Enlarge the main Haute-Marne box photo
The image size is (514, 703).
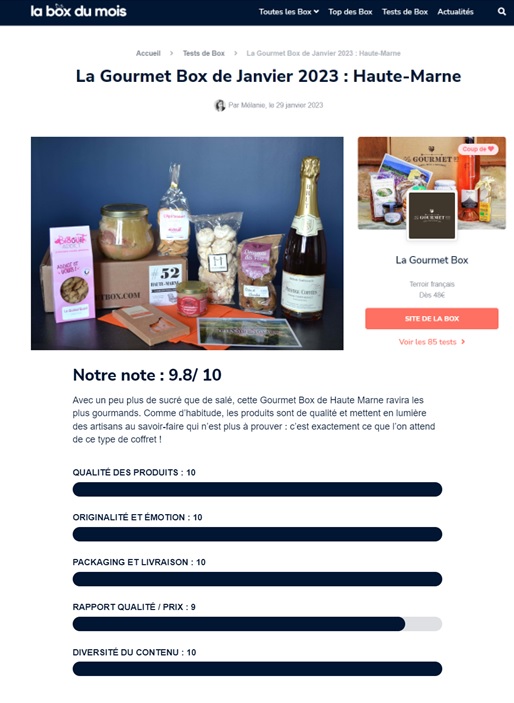tap(187, 243)
